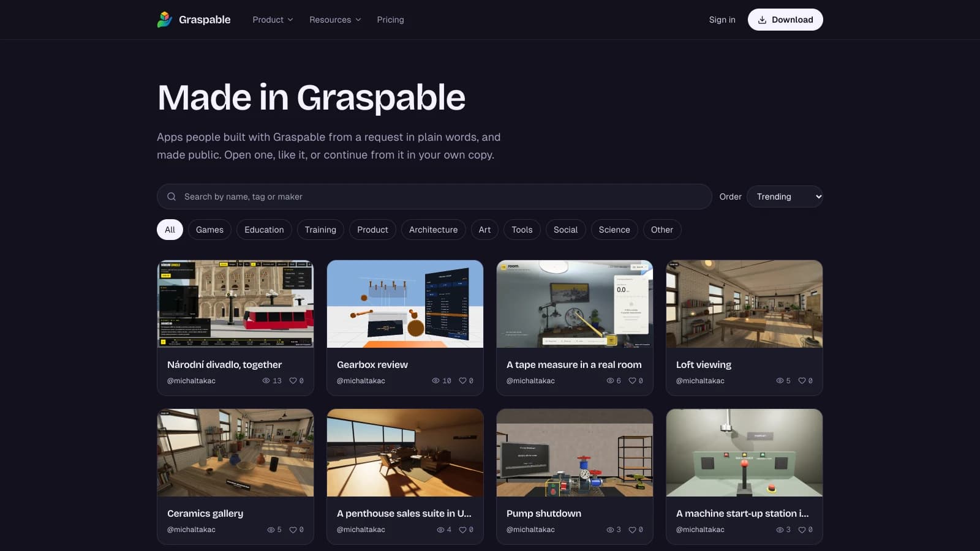Filter by Social category

click(x=565, y=230)
